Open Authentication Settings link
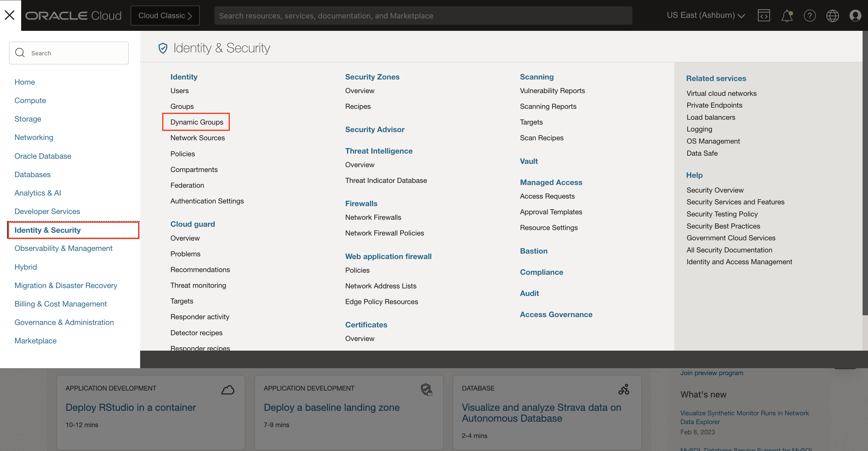Image resolution: width=868 pixels, height=451 pixels. tap(207, 201)
